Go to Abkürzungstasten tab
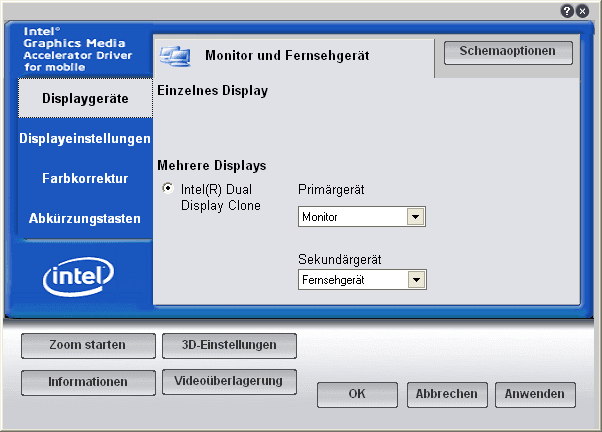The image size is (602, 432). [x=85, y=218]
